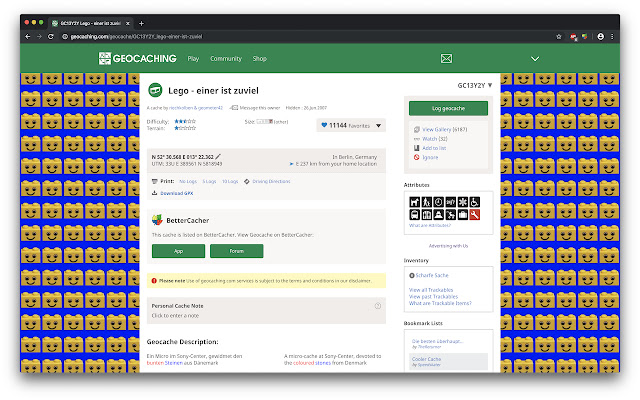This screenshot has width=640, height=400.
Task: Click the BetterCacher logo icon
Action: 157,220
